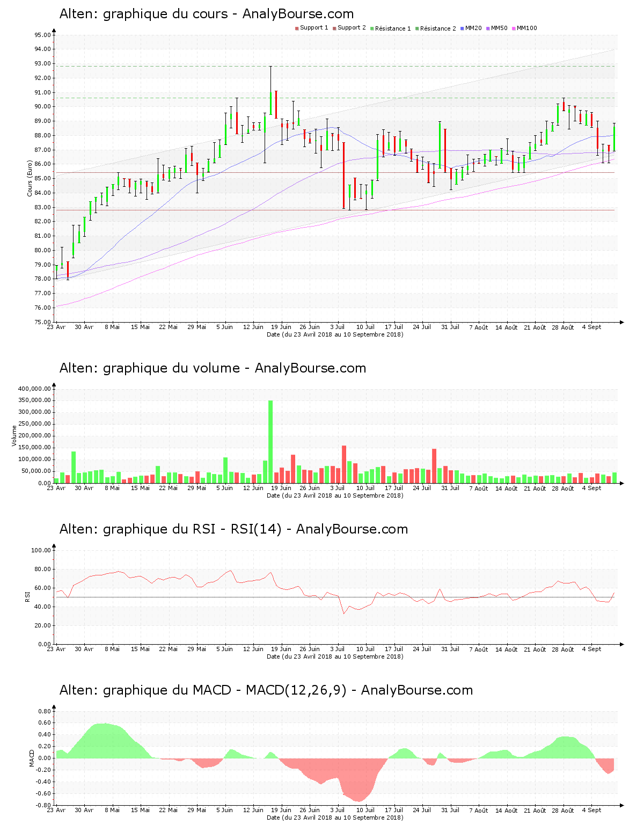
Task: Click the tall red volume bar after 3 Juil
Action: point(344,464)
